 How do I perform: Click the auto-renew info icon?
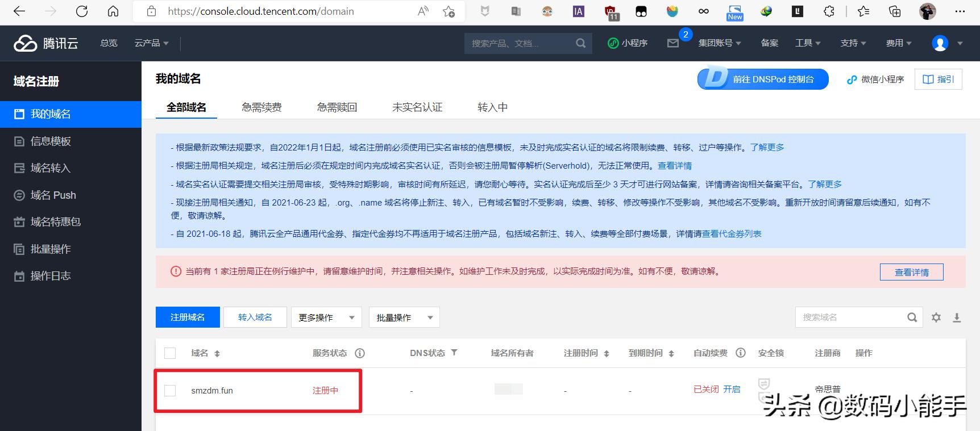click(x=741, y=353)
